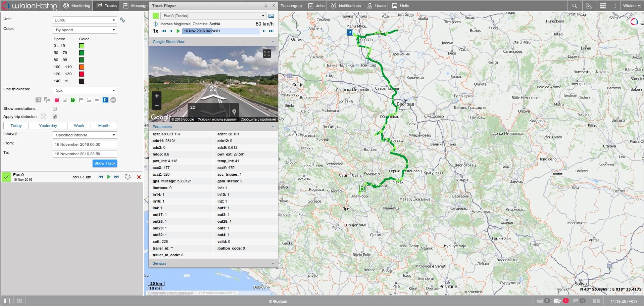Enable Show annotations checkbox
The width and height of the screenshot is (644, 306).
coord(55,109)
